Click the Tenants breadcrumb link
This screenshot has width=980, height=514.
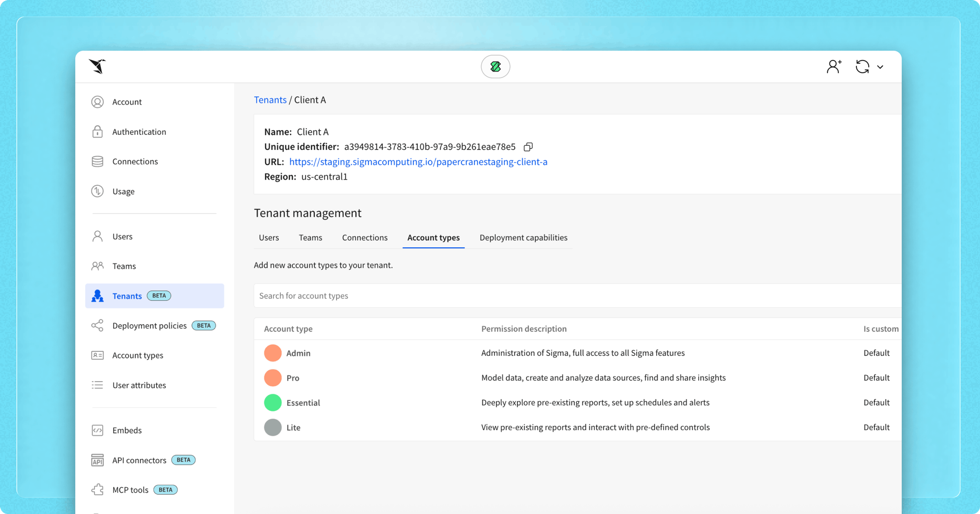[x=270, y=100]
